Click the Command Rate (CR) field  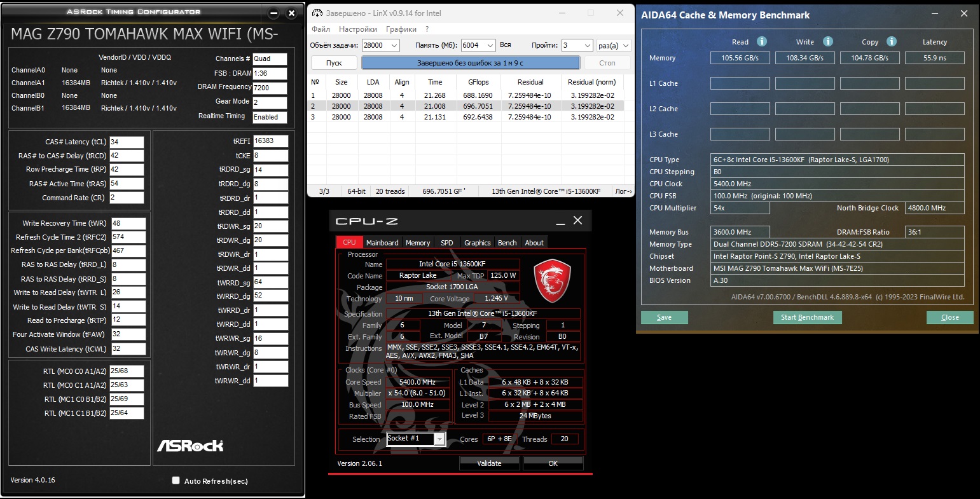(127, 198)
